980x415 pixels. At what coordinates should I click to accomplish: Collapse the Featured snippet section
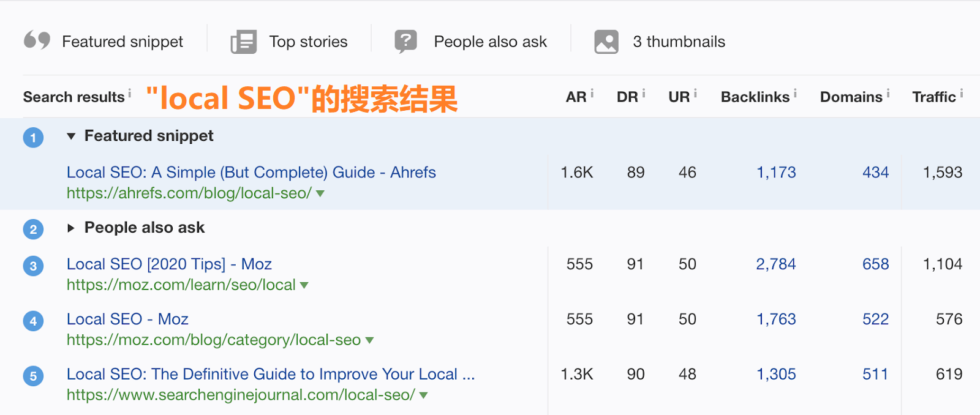tap(72, 136)
